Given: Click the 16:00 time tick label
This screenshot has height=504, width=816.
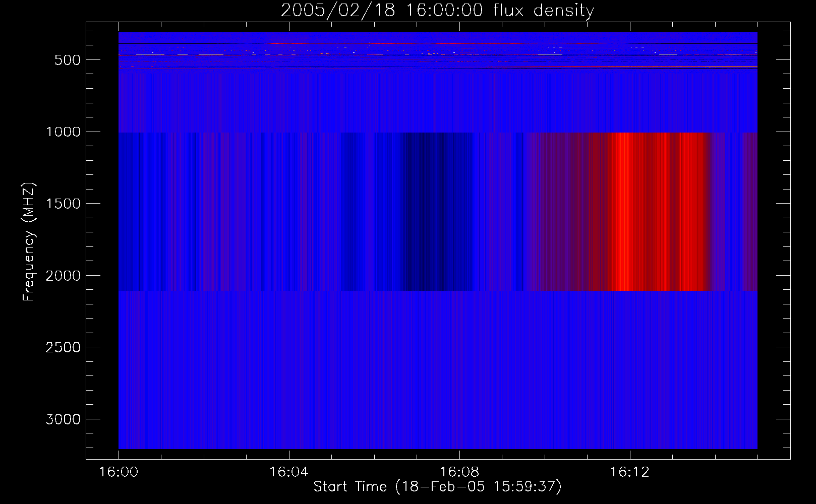Looking at the screenshot, I should pos(119,472).
